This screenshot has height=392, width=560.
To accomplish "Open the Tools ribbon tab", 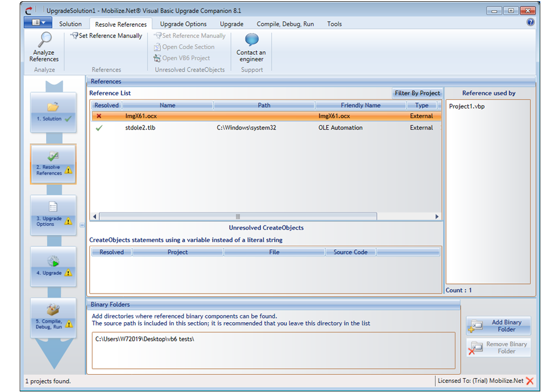I will pos(334,24).
